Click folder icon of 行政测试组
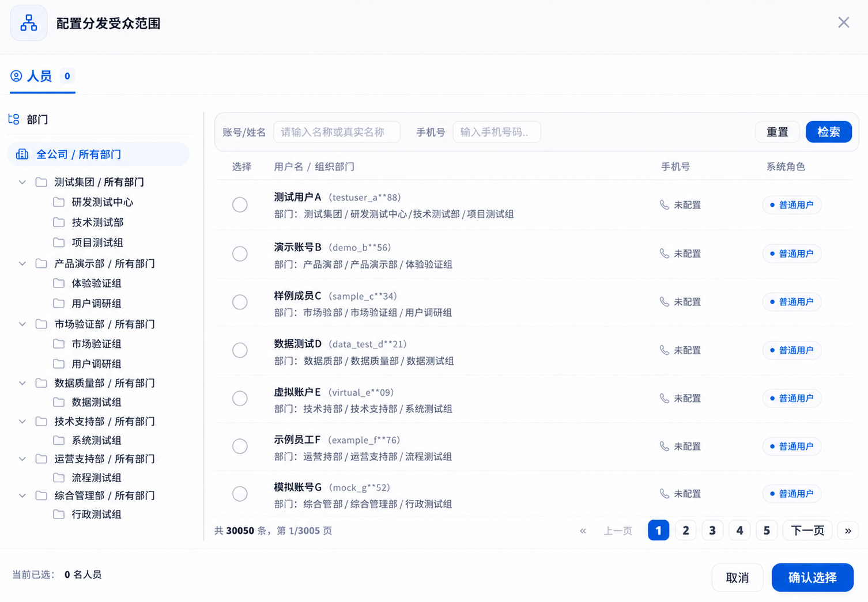868x602 pixels. click(59, 514)
